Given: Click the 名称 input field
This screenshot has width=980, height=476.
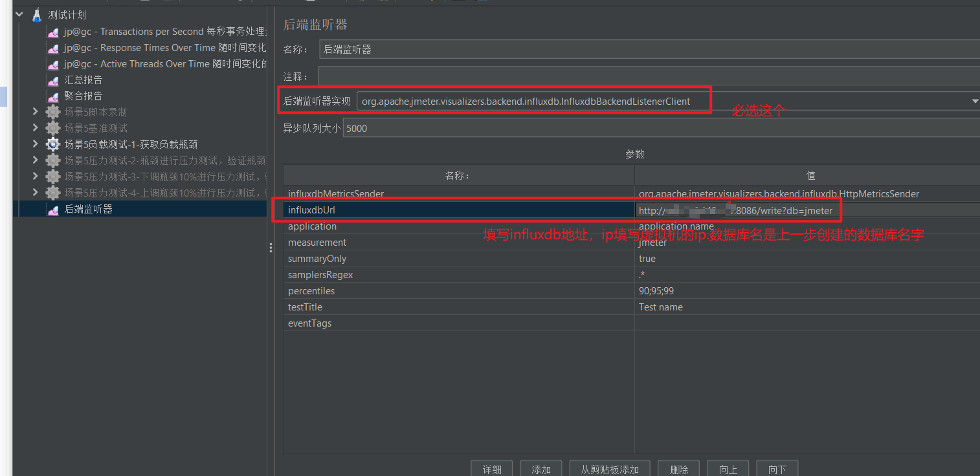Looking at the screenshot, I should (649, 49).
